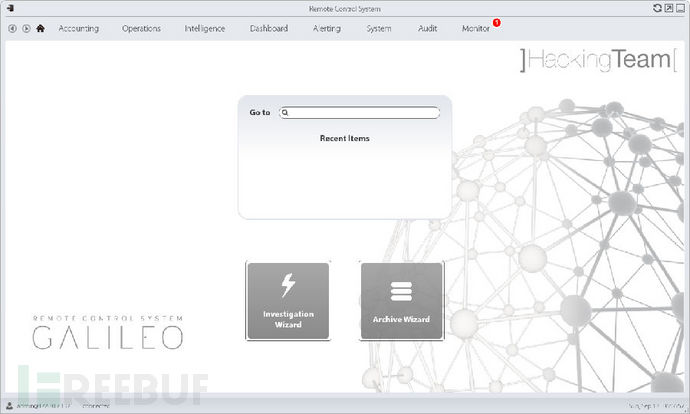Go forward with the right arrow icon
Screen dimensions: 690x414
(x=26, y=29)
